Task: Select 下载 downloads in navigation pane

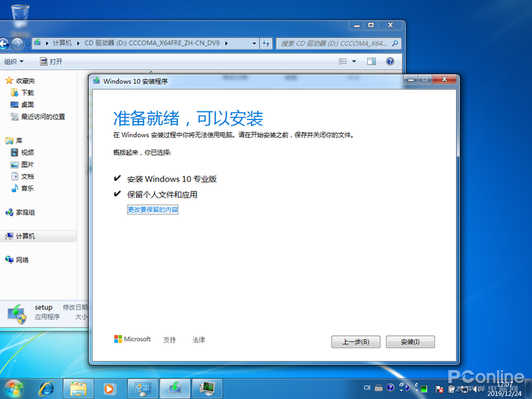Action: (x=23, y=93)
